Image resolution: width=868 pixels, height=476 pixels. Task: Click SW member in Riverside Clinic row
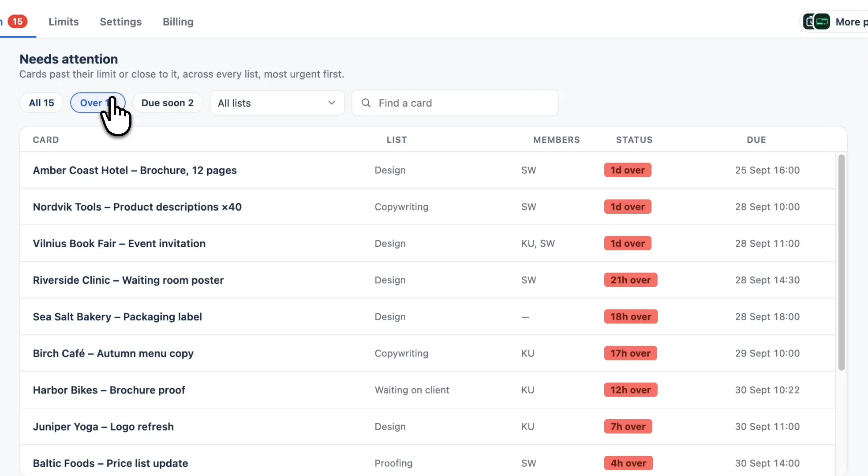(x=528, y=280)
